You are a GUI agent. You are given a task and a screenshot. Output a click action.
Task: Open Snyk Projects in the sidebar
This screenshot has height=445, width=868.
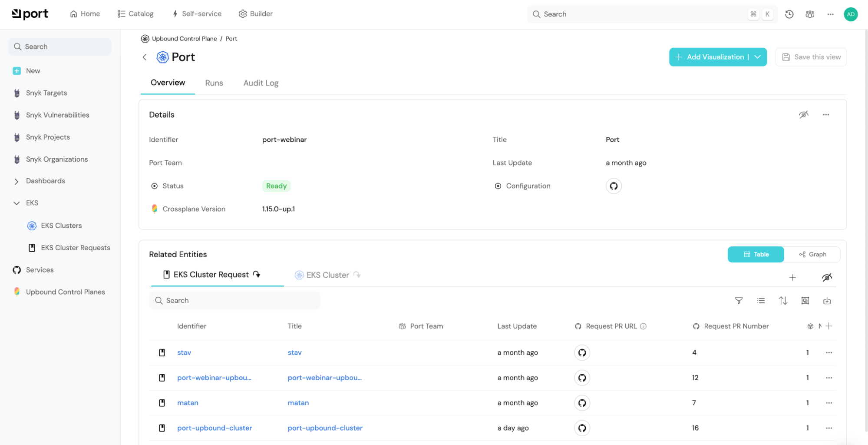(x=48, y=137)
